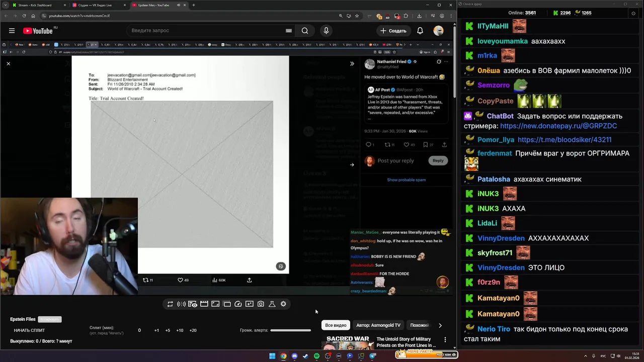Screen dimensions: 644x362
Task: Open the on-screen keyboard icon in search box
Action: pos(289,31)
